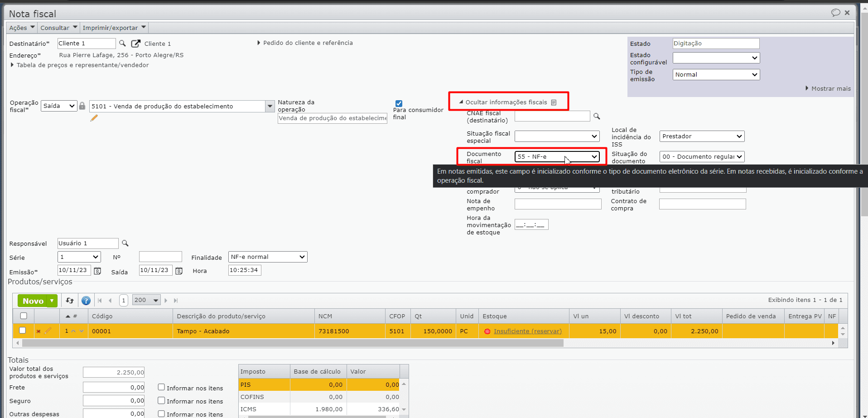This screenshot has height=418, width=868.
Task: Open the 5101 Venda de produção dropdown arrow
Action: point(270,107)
